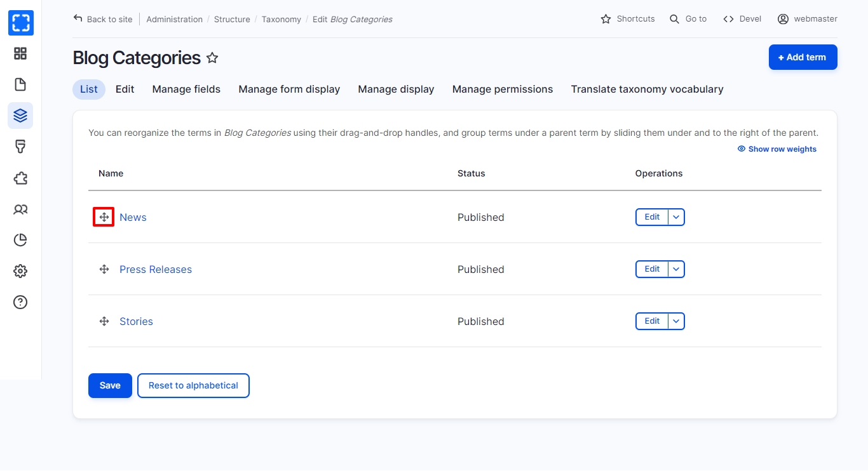Open the Reports pie chart icon
The image size is (868, 471).
(x=20, y=240)
